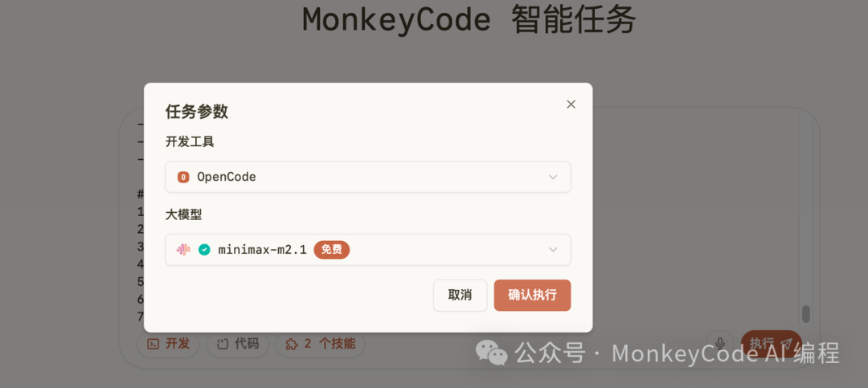Expand the 开发工具 dropdown chevron
The image size is (868, 388).
552,177
